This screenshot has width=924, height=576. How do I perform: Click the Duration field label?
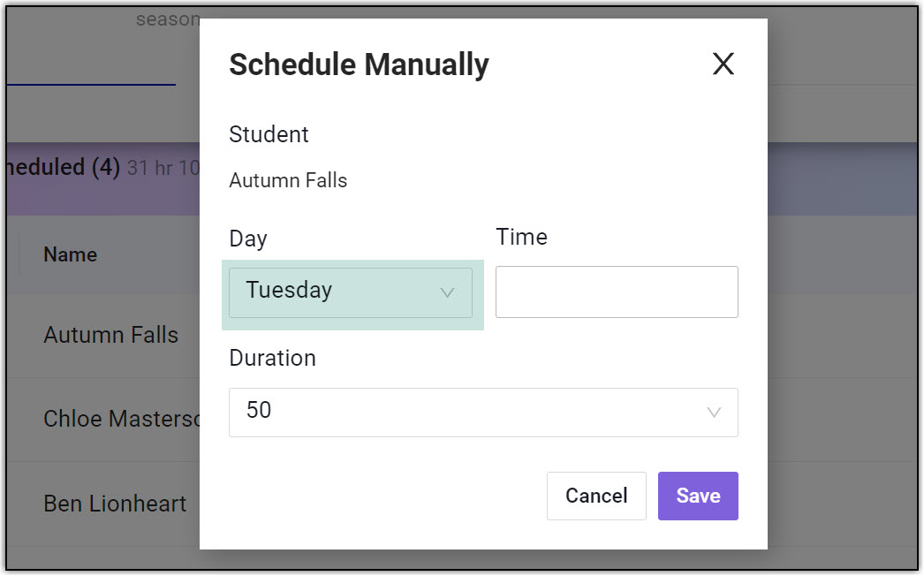click(272, 359)
